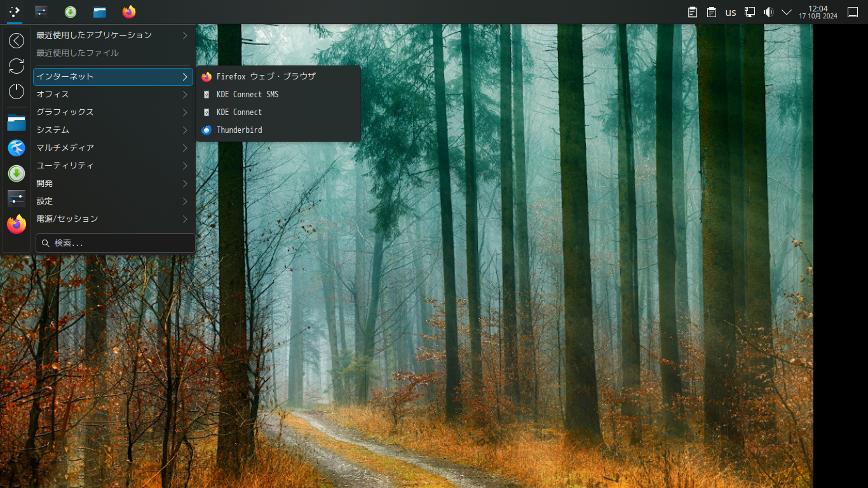
Task: Launch 'Thunderbird' from the submenu
Action: click(278, 130)
